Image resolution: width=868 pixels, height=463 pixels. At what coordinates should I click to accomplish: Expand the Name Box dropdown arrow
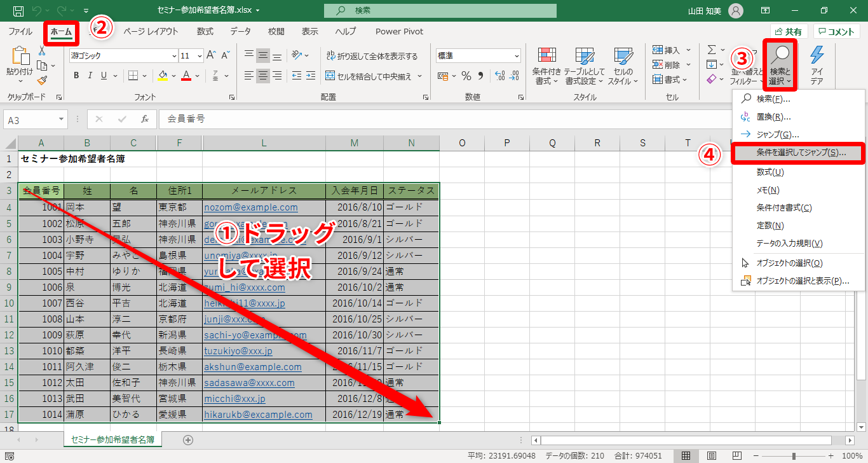point(61,119)
